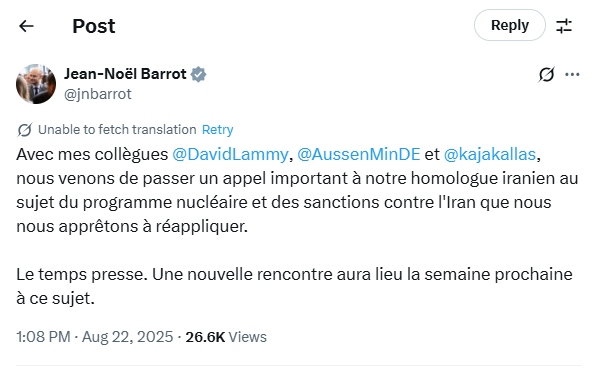Click the Grok icon beside the more menu
This screenshot has height=377, width=598.
coord(546,74)
